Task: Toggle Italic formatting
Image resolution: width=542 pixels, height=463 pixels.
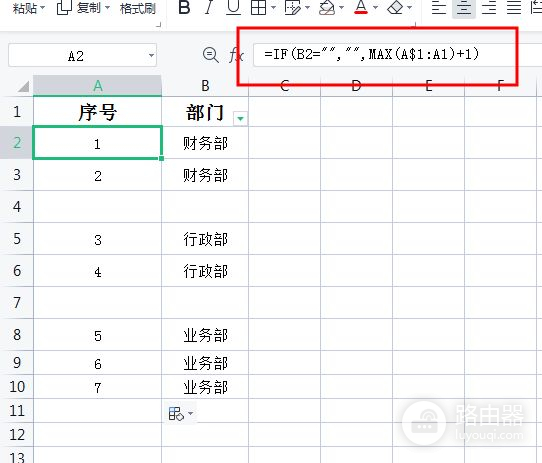Action: pos(209,7)
